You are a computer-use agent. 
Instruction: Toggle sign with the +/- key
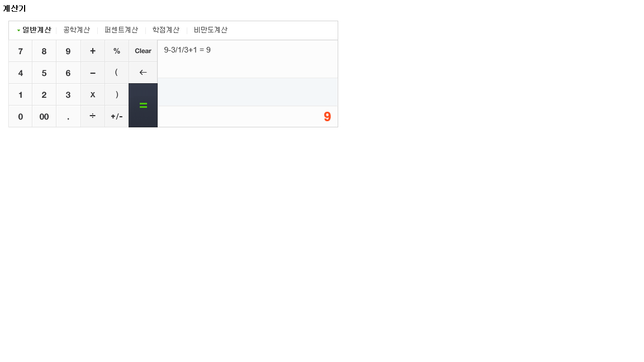(x=117, y=116)
